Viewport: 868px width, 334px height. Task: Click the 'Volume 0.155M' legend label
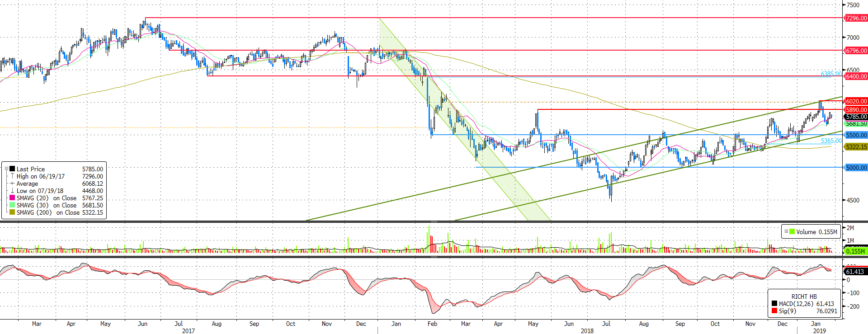(x=816, y=232)
